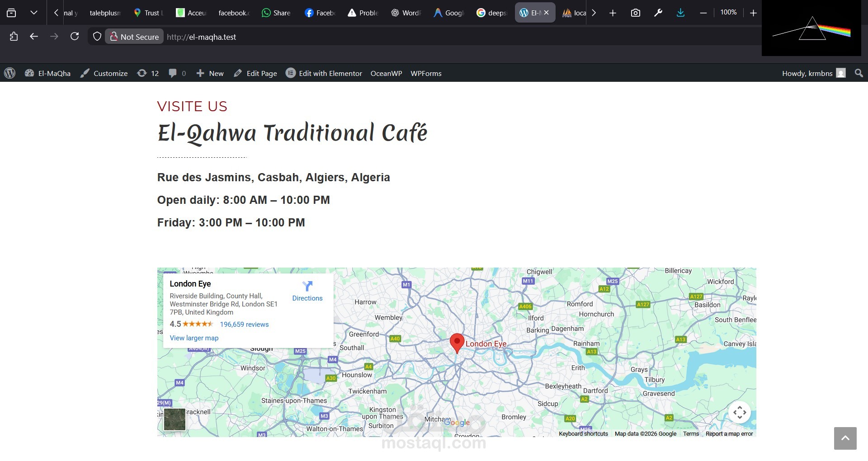Open the wrench developer tools icon
868x461 pixels.
pos(658,13)
